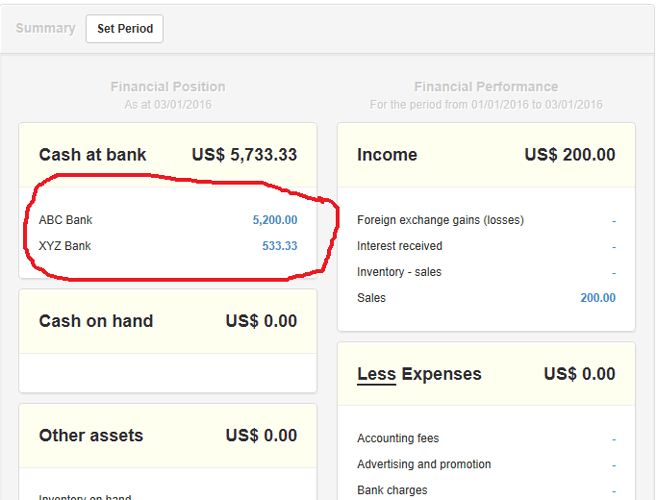Select the Bank charges expense row

point(392,490)
